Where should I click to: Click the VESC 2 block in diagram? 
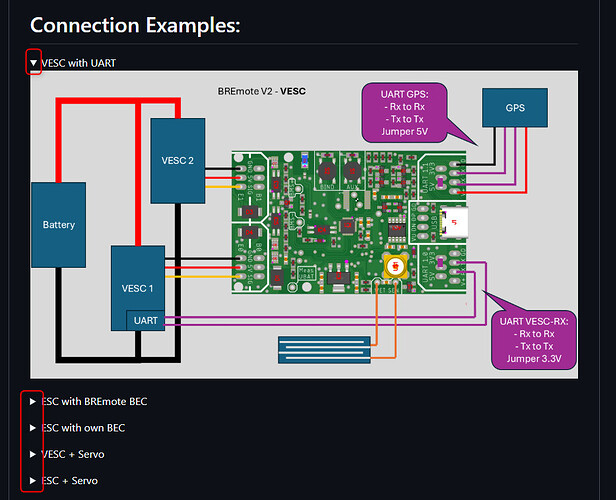pos(178,161)
